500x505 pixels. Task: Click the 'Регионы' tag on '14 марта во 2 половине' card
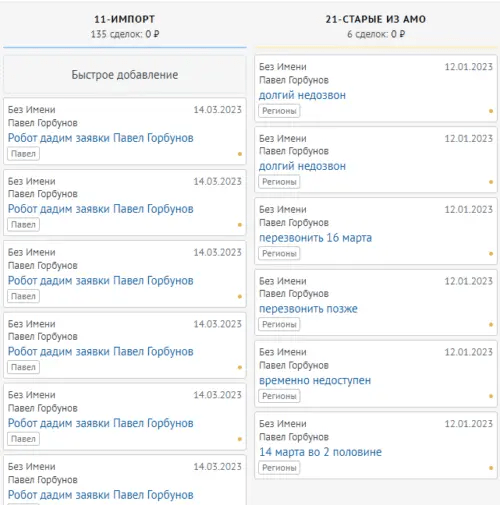[279, 468]
